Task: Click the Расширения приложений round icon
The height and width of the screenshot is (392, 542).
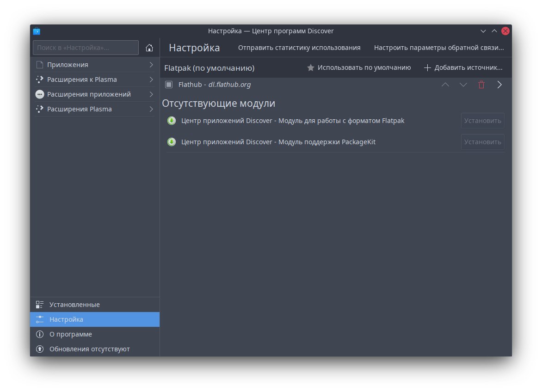Action: pos(40,94)
